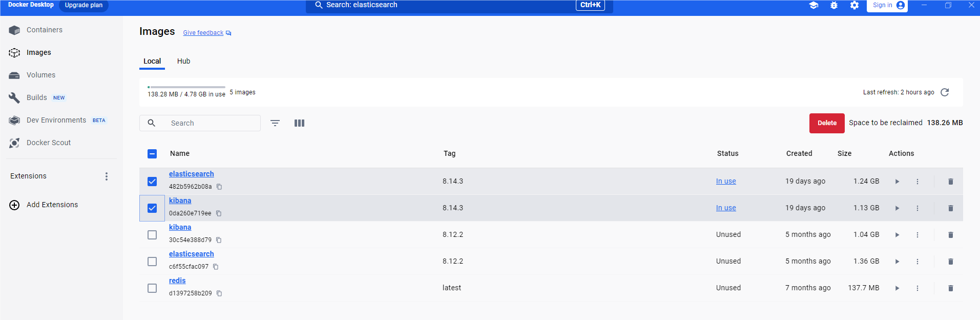Open the Extensions options three-dot menu
The height and width of the screenshot is (320, 980).
107,176
